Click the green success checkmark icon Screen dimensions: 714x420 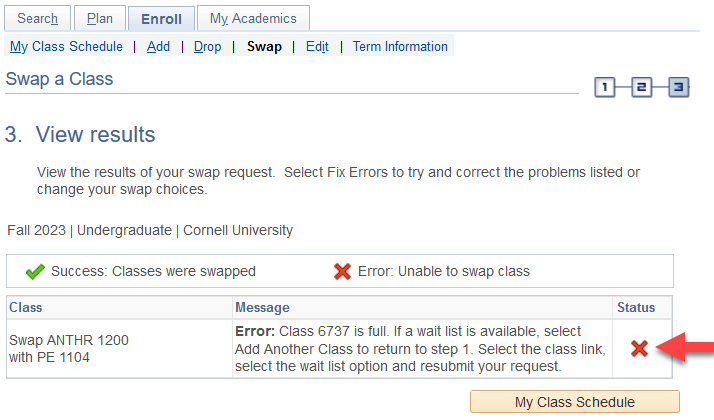pos(35,271)
